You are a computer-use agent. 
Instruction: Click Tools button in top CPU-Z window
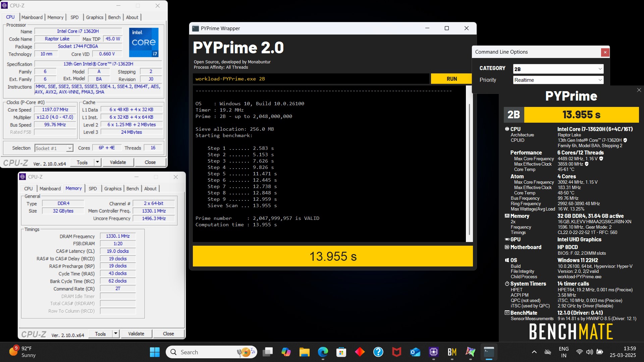pos(82,163)
